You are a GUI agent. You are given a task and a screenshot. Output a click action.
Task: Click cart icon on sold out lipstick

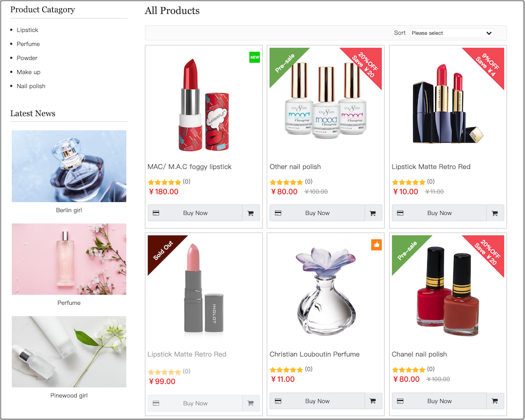[x=250, y=403]
